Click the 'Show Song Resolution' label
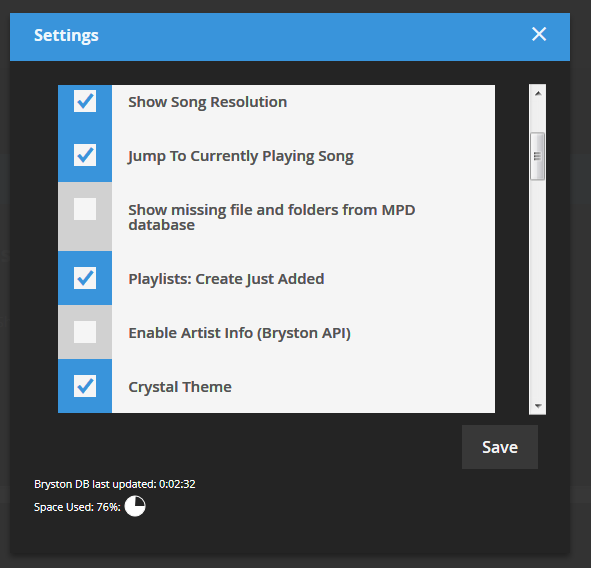591x568 pixels. tap(208, 102)
